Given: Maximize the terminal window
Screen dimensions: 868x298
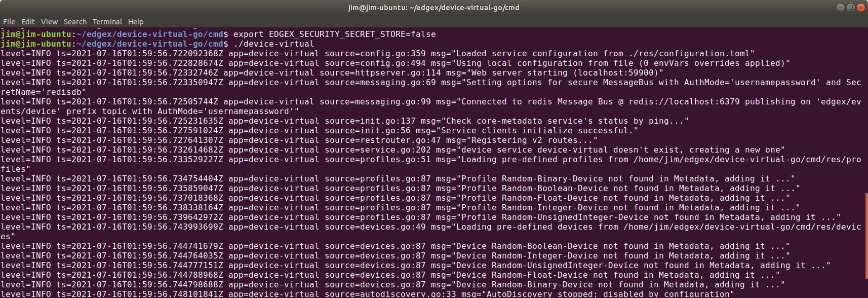Looking at the screenshot, I should 850,7.
